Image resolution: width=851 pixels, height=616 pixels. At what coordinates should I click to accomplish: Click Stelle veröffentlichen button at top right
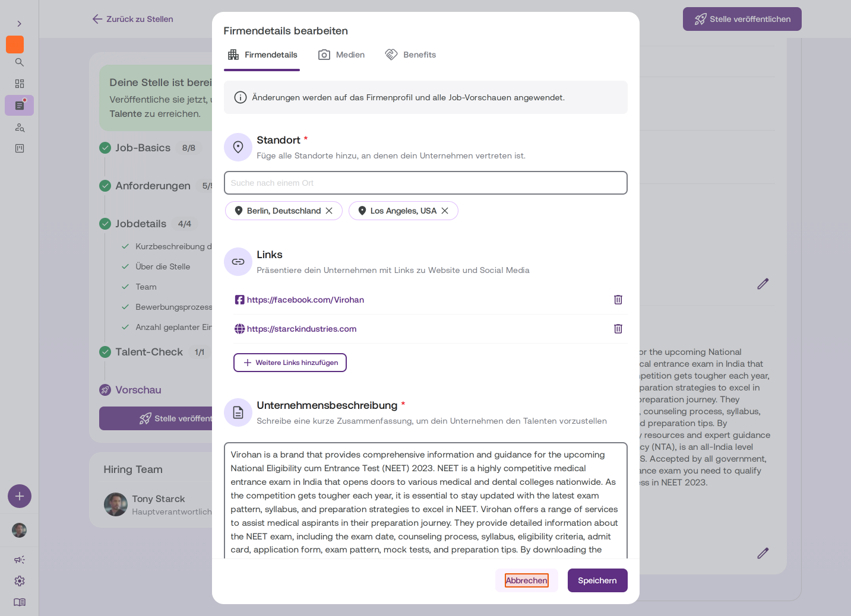pos(742,19)
